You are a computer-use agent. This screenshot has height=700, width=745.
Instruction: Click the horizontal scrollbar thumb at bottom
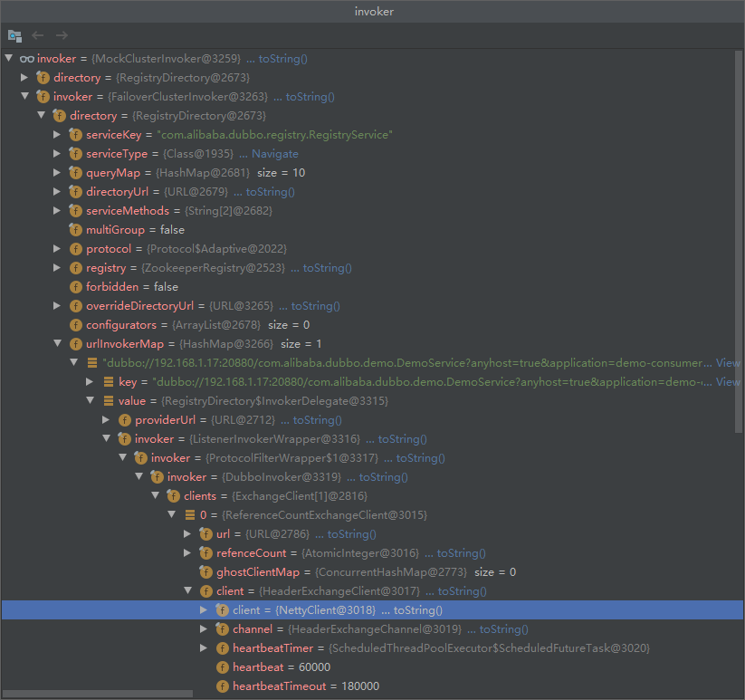click(98, 695)
